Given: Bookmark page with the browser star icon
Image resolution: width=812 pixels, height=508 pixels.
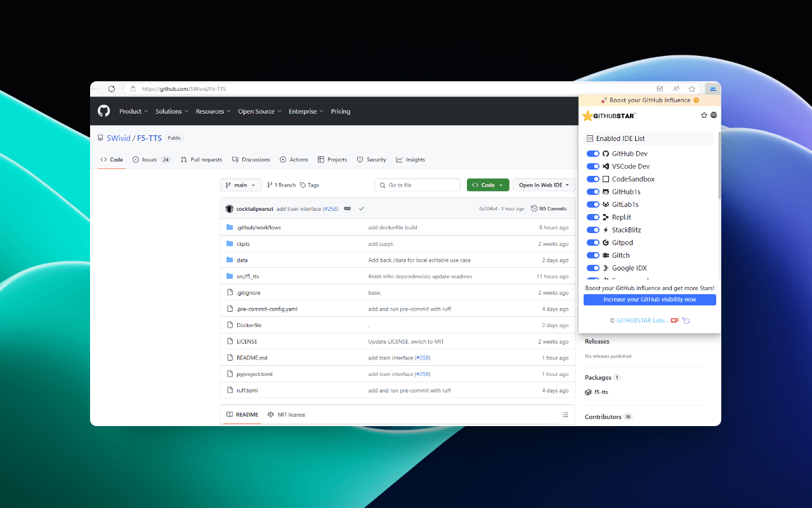Looking at the screenshot, I should tap(692, 89).
